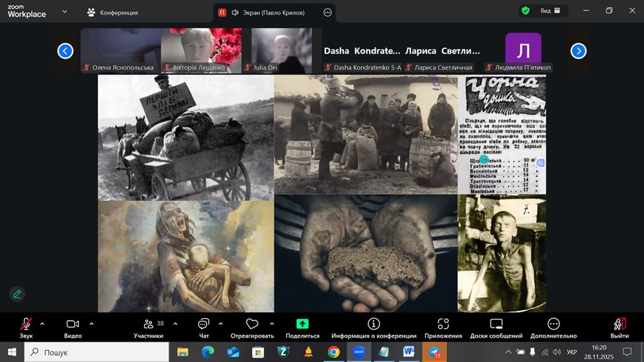Click the Windows Пошук search box

pos(96,352)
